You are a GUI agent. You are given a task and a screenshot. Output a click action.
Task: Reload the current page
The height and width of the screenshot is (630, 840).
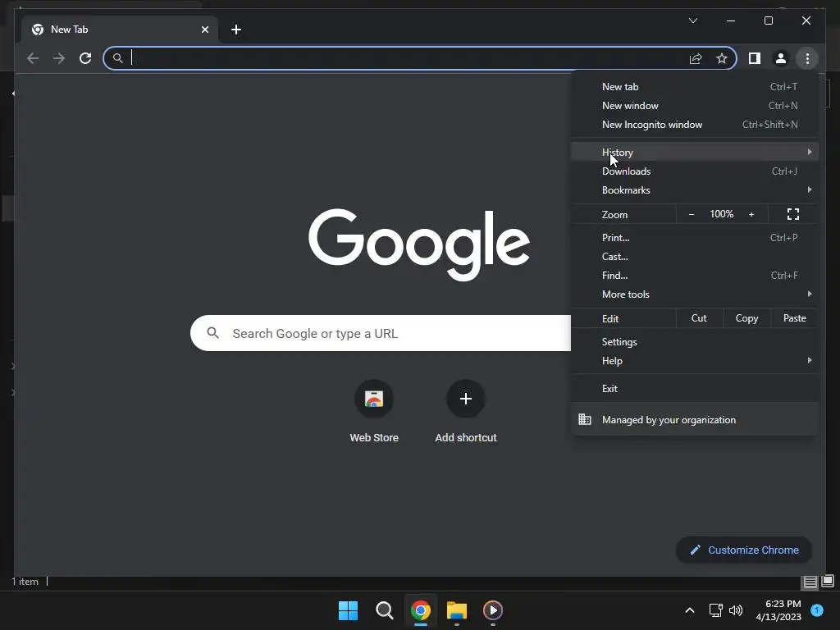click(x=85, y=58)
